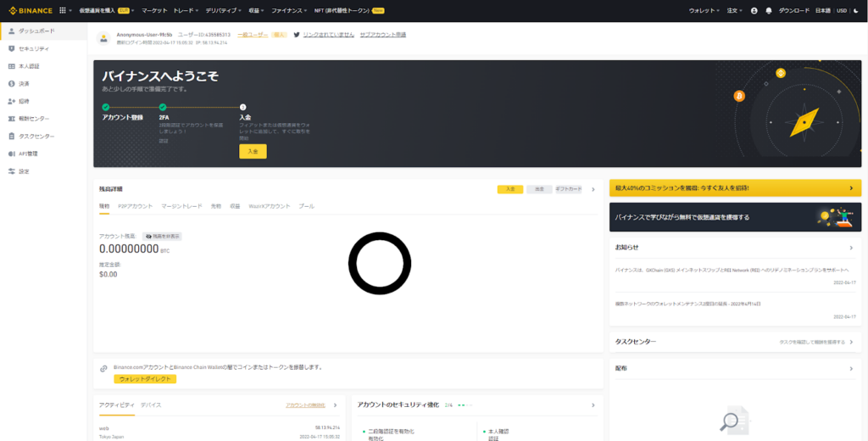
Task: Open the apps grid menu icon
Action: 63,10
